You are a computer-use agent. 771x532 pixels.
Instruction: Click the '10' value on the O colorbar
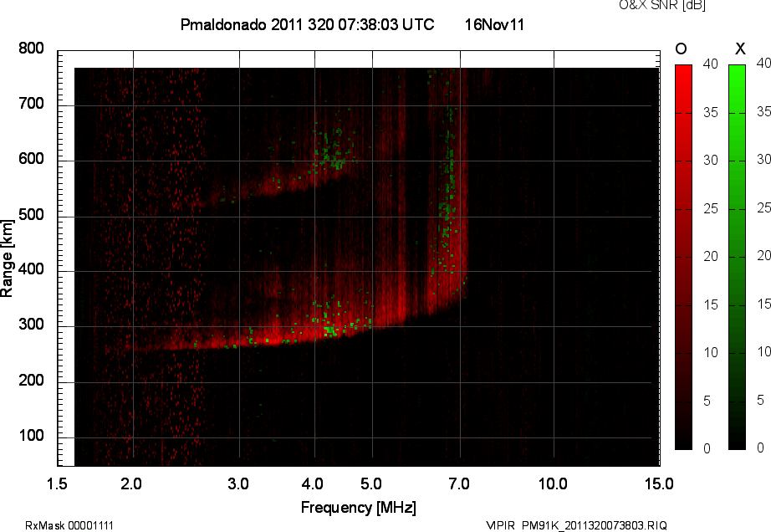coord(711,352)
